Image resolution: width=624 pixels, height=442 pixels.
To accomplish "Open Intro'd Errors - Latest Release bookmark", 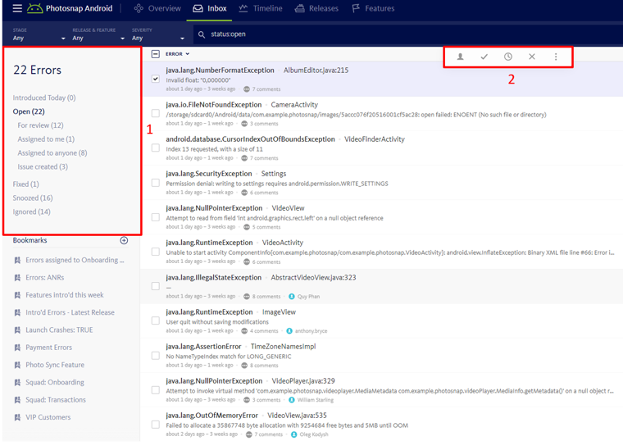I will (x=70, y=313).
